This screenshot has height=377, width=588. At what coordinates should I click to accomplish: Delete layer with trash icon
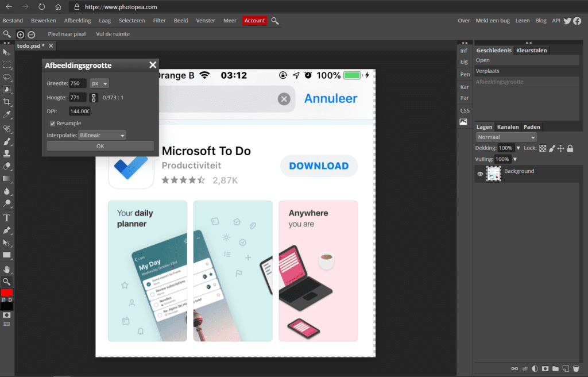[576, 369]
